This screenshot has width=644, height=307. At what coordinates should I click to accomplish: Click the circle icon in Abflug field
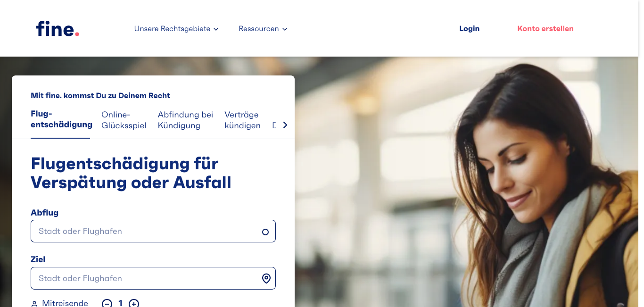pyautogui.click(x=265, y=232)
